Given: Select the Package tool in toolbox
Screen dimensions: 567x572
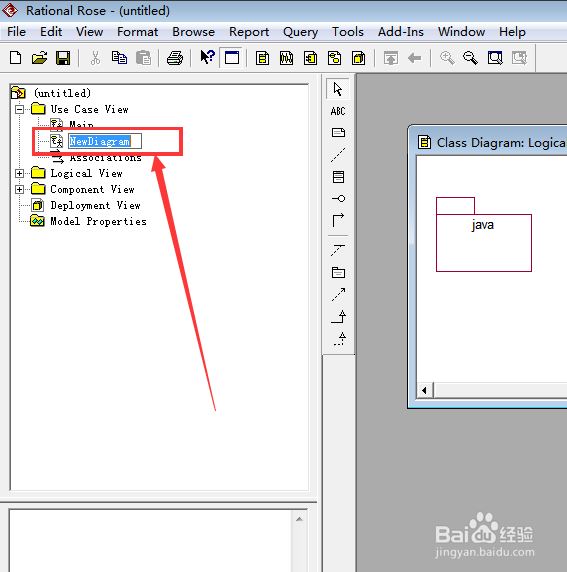Looking at the screenshot, I should tap(338, 272).
